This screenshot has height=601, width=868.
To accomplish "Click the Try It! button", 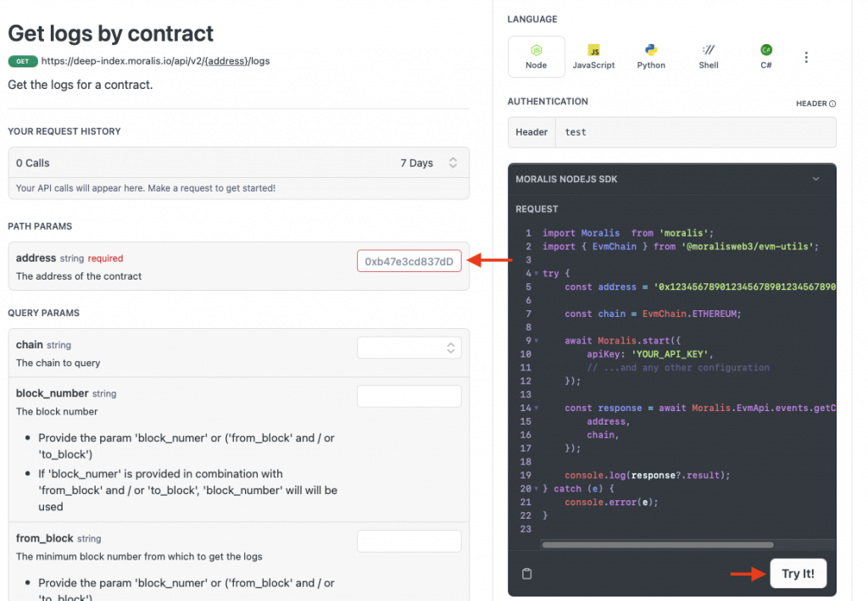I will pyautogui.click(x=798, y=573).
